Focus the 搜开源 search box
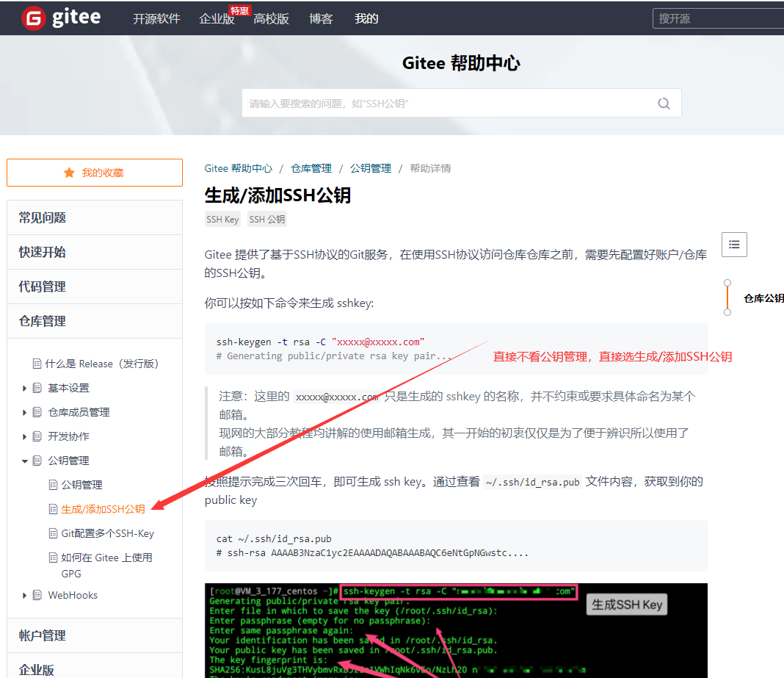Screen dimensions: 784x678 (x=718, y=18)
